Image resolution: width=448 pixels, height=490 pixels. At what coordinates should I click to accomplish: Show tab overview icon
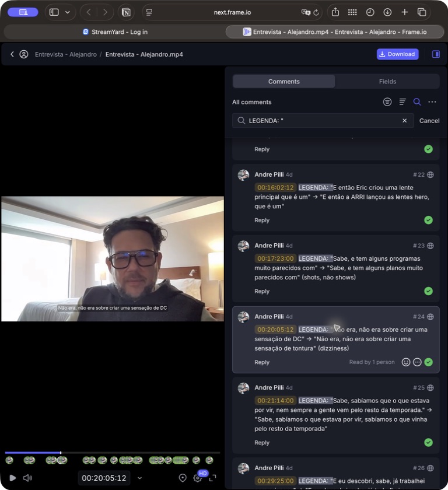[422, 12]
